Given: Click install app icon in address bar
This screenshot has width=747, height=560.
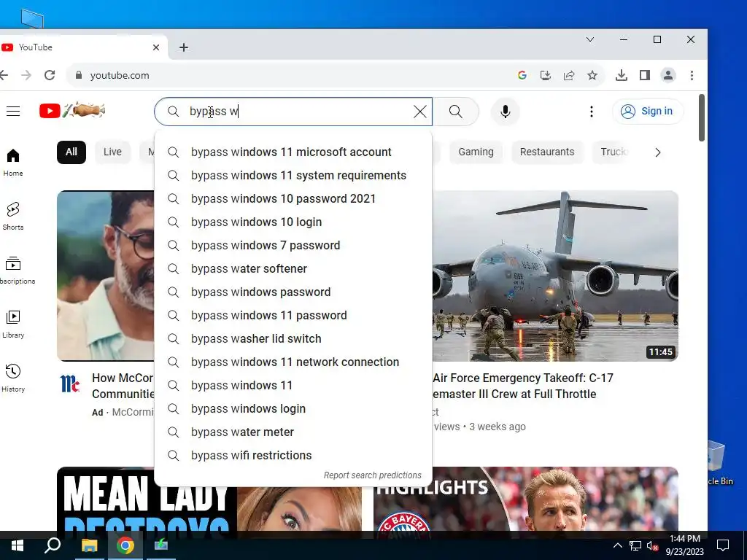Looking at the screenshot, I should [x=546, y=75].
